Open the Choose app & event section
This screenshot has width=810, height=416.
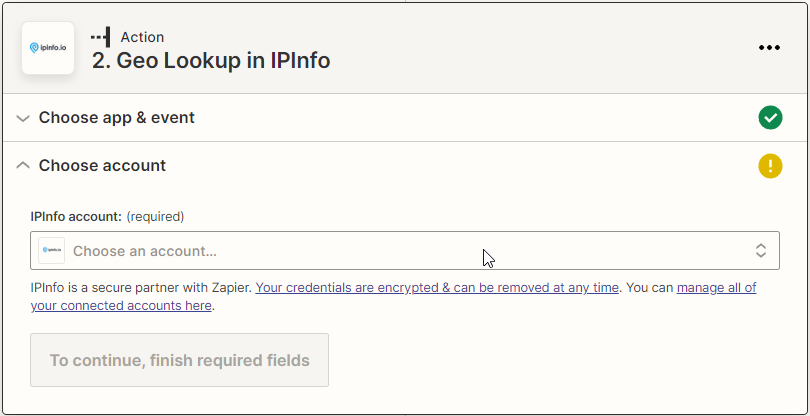tap(117, 118)
